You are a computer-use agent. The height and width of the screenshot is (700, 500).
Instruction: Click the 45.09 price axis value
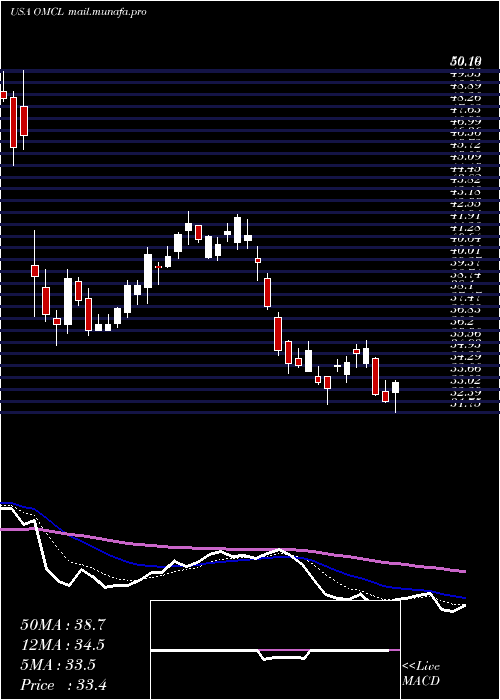pyautogui.click(x=465, y=157)
